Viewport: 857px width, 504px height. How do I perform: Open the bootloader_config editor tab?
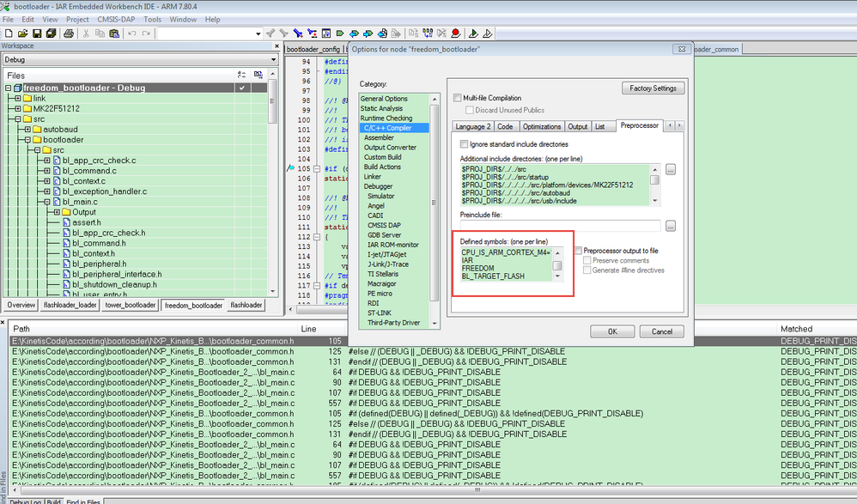point(313,49)
